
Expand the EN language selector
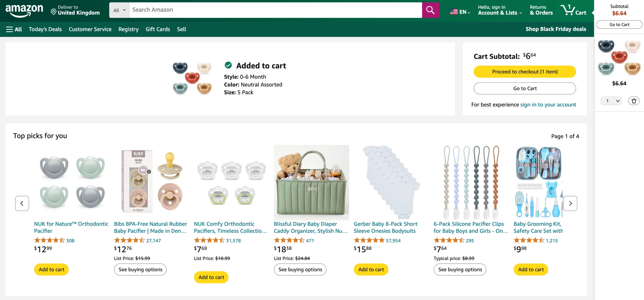[x=460, y=12]
